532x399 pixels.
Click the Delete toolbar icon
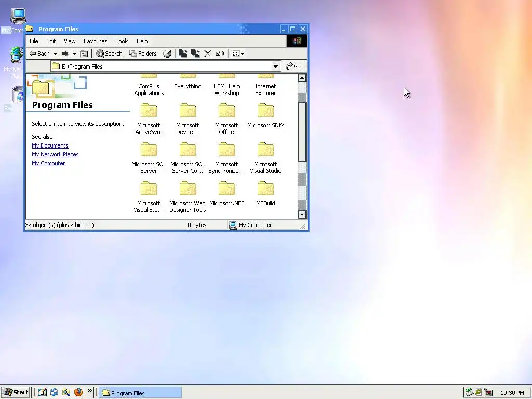208,54
